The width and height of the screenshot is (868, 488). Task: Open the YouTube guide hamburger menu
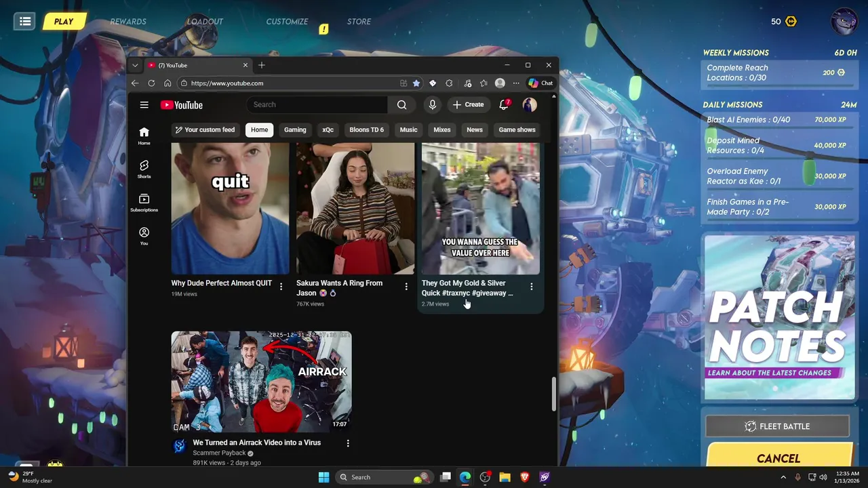(x=144, y=105)
